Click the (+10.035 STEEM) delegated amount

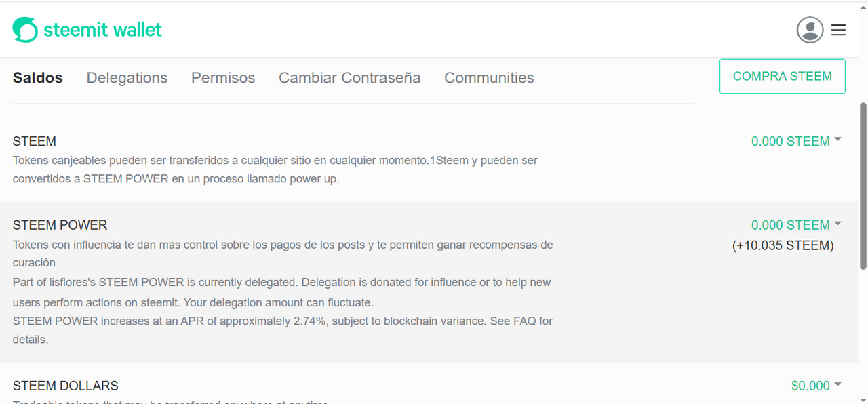pos(783,245)
